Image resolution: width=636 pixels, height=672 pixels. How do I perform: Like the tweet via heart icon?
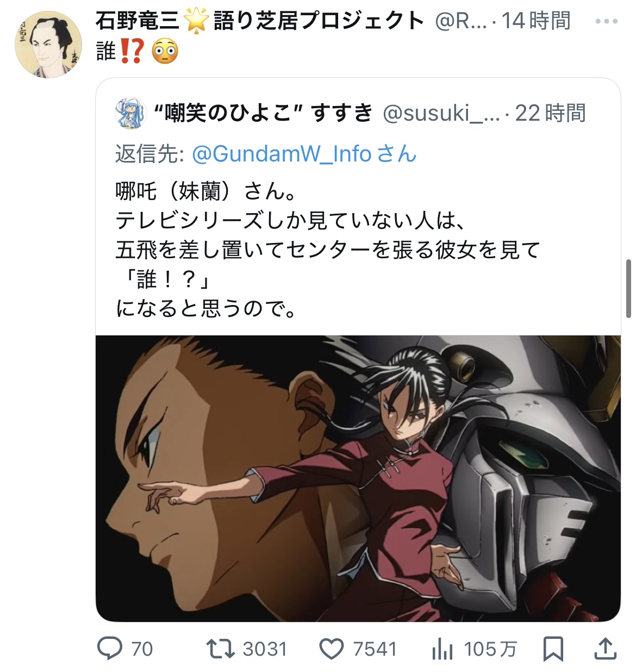click(x=332, y=649)
